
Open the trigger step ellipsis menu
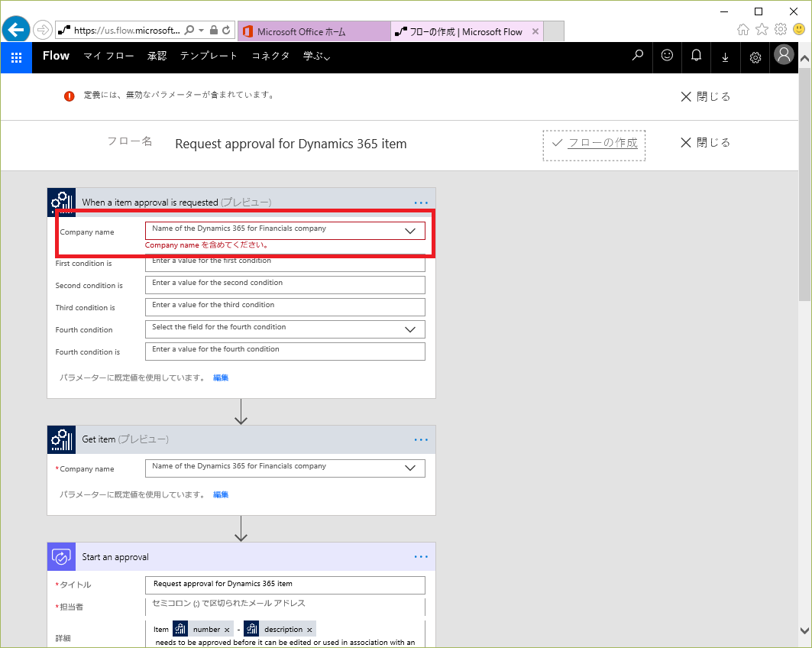421,203
